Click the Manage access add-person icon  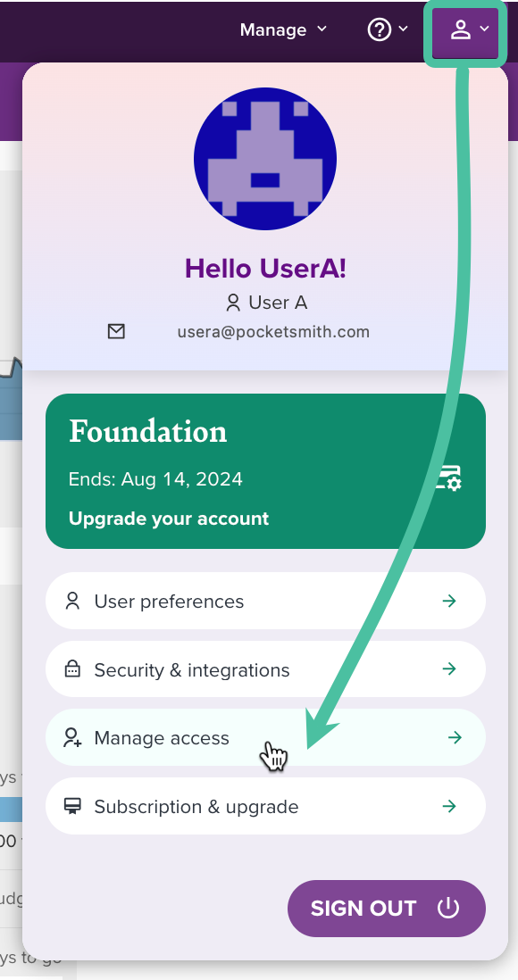[72, 738]
